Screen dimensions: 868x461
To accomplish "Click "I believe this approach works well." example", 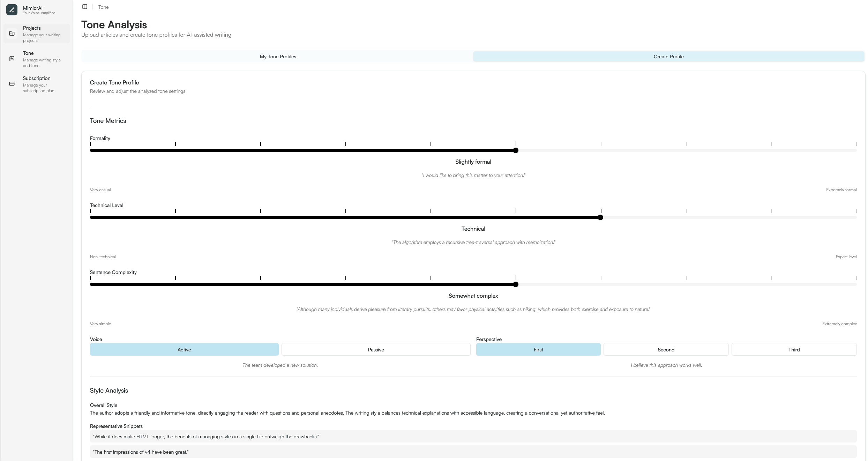I will [x=666, y=365].
